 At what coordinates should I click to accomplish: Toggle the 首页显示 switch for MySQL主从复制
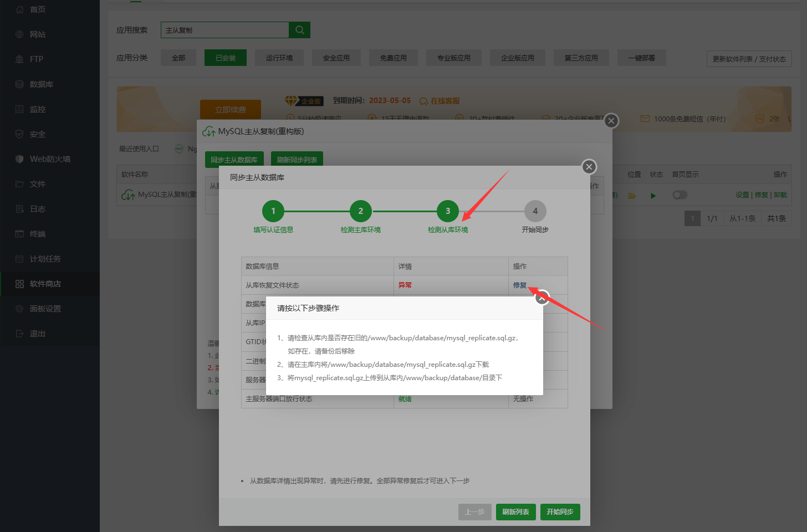680,195
